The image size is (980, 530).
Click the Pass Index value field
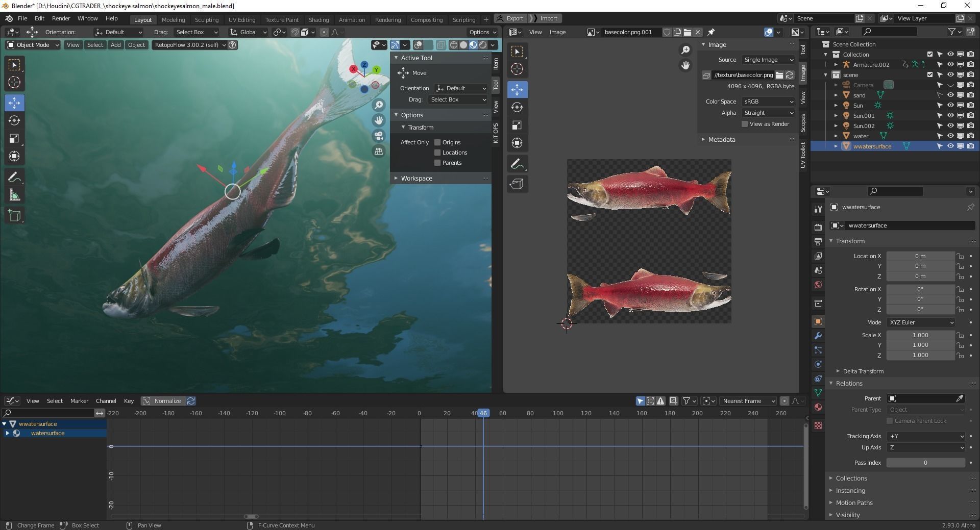tap(925, 463)
